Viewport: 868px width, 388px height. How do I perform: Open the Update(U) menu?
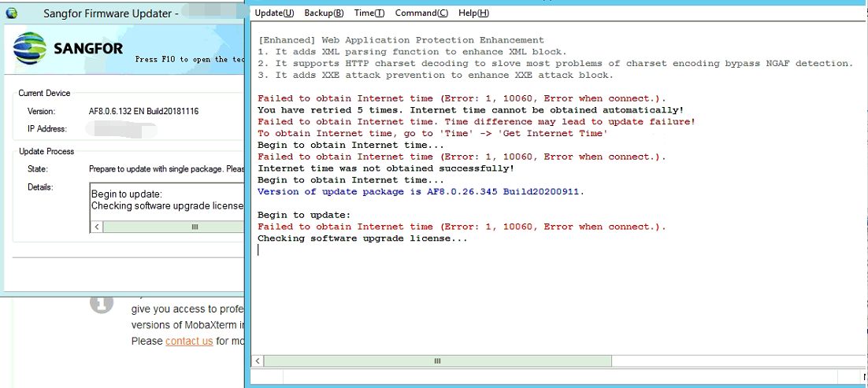(x=274, y=13)
